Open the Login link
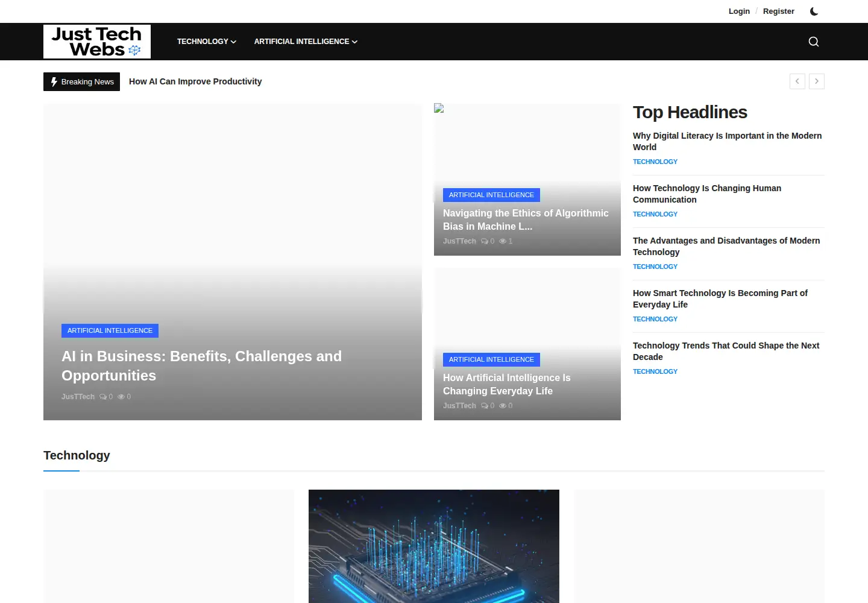 [x=739, y=11]
